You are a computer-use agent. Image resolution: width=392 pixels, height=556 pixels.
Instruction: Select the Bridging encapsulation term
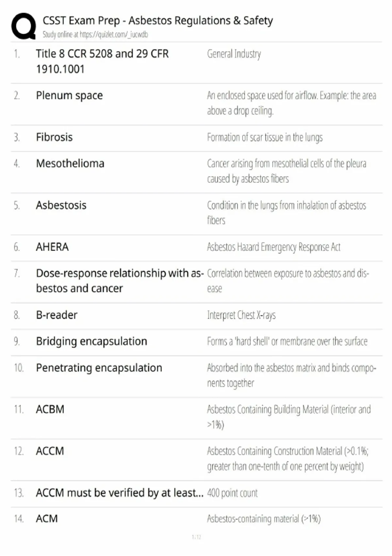91,341
